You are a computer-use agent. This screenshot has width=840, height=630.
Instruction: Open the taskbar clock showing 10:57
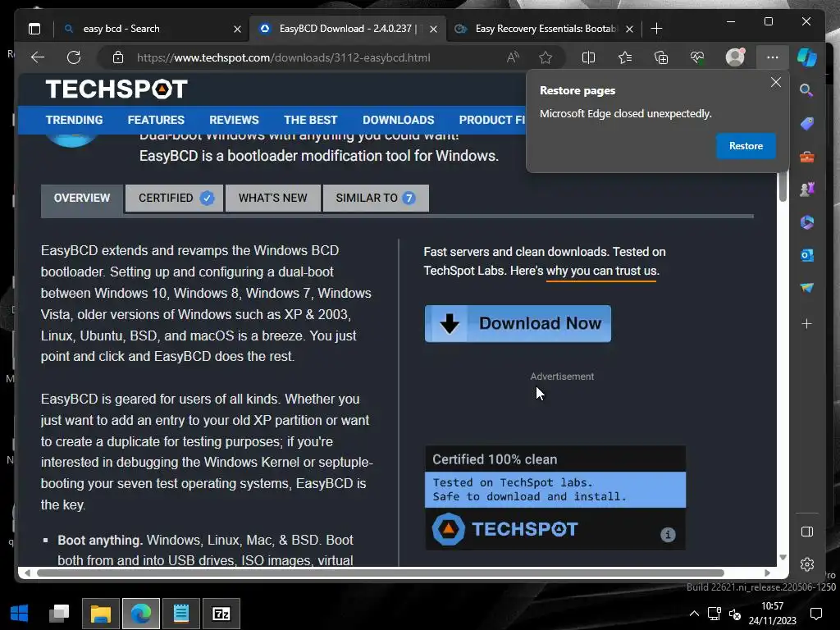[773, 614]
